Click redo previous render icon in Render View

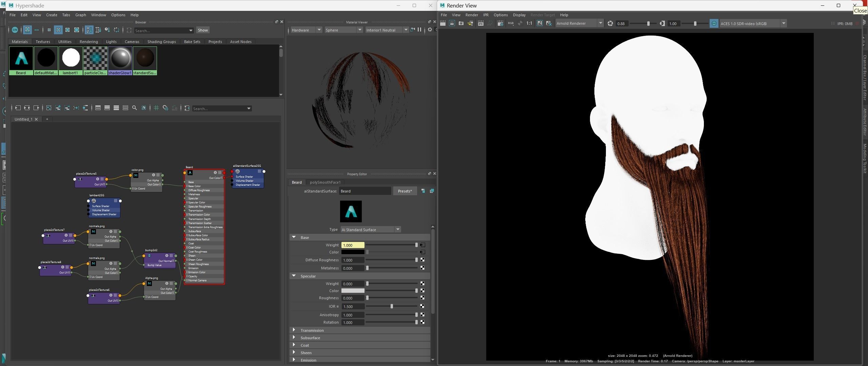tap(443, 23)
